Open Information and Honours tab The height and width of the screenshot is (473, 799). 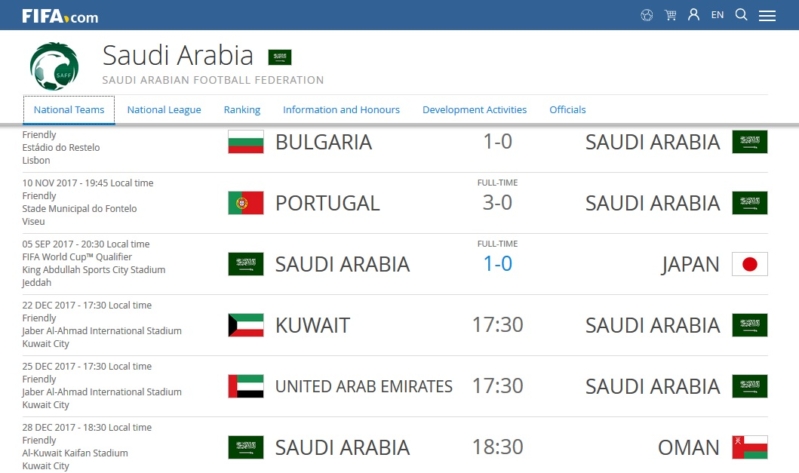click(x=341, y=110)
